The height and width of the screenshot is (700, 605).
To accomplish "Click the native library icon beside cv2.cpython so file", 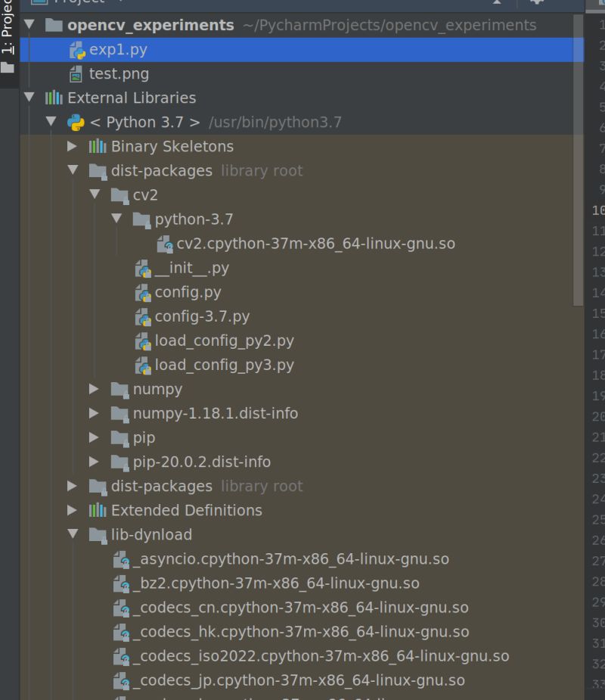I will point(164,244).
